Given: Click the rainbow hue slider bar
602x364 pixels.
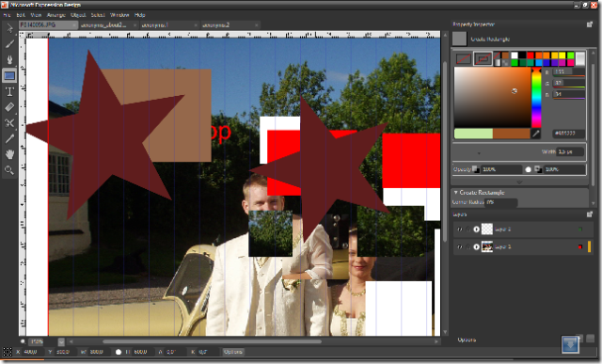Looking at the screenshot, I should click(536, 98).
